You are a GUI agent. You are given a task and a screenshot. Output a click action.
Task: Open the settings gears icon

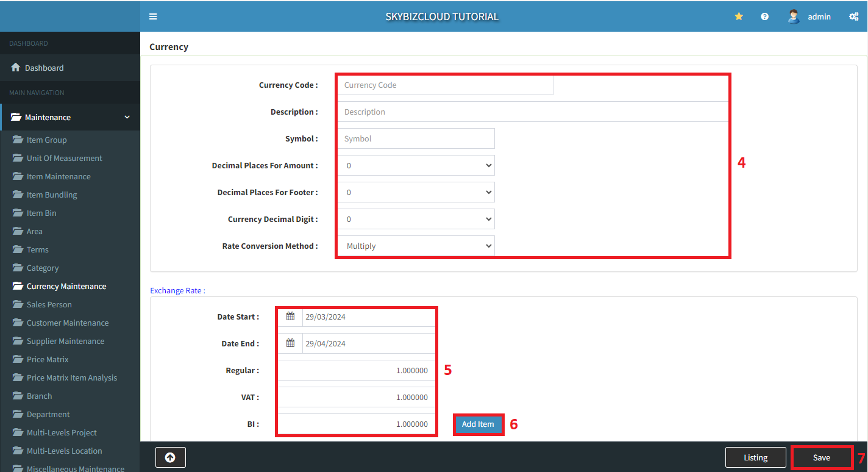tap(853, 16)
